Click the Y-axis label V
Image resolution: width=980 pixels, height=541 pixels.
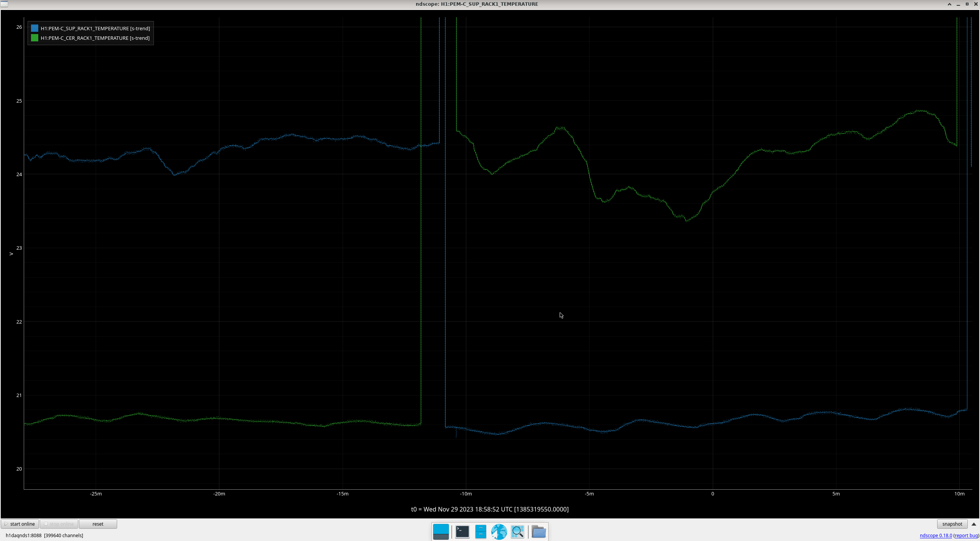11,253
